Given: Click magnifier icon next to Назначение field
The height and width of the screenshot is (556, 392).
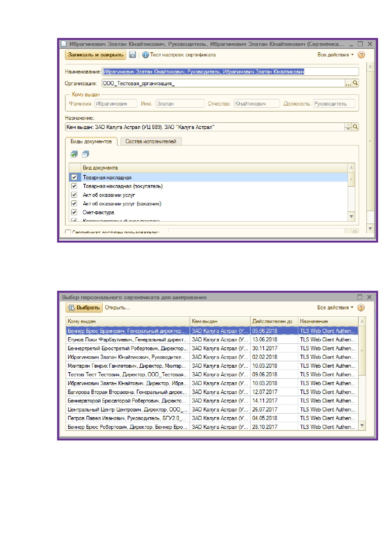Looking at the screenshot, I should [x=355, y=127].
